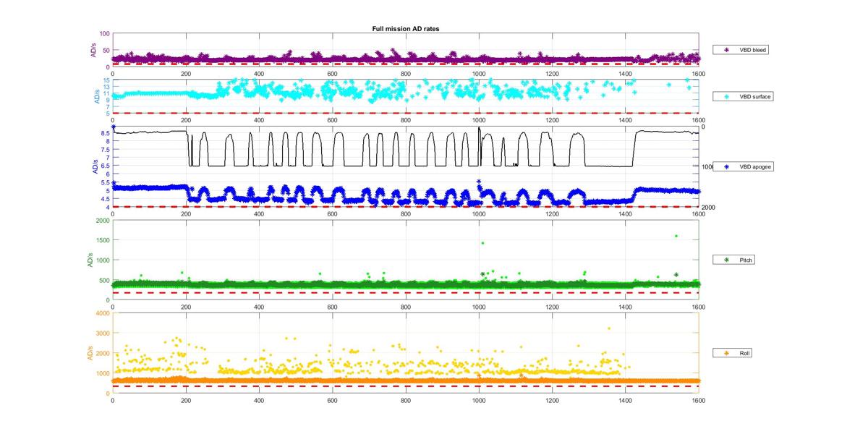Viewport: 868px width, 442px height.
Task: Click the green asterisk marker in Pitch legend
Action: (726, 259)
